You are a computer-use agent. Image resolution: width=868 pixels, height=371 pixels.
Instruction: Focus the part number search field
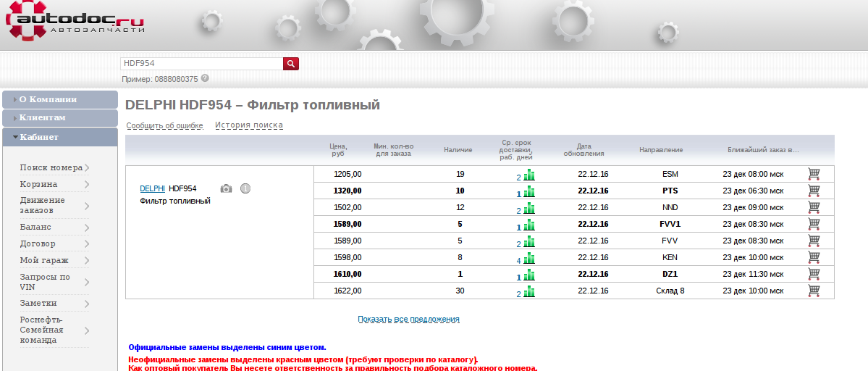pyautogui.click(x=201, y=64)
